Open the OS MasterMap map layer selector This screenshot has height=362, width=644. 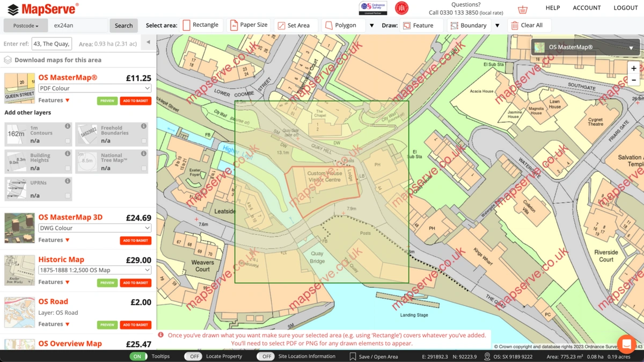(x=586, y=47)
